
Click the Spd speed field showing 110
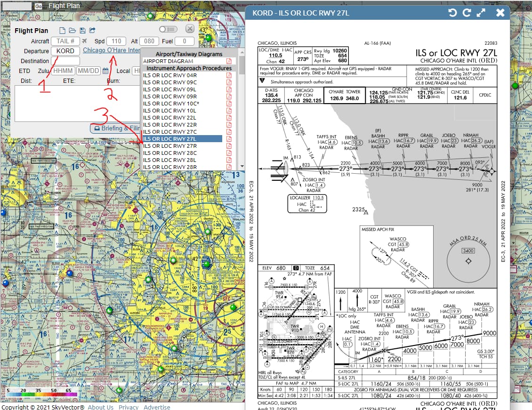click(116, 41)
